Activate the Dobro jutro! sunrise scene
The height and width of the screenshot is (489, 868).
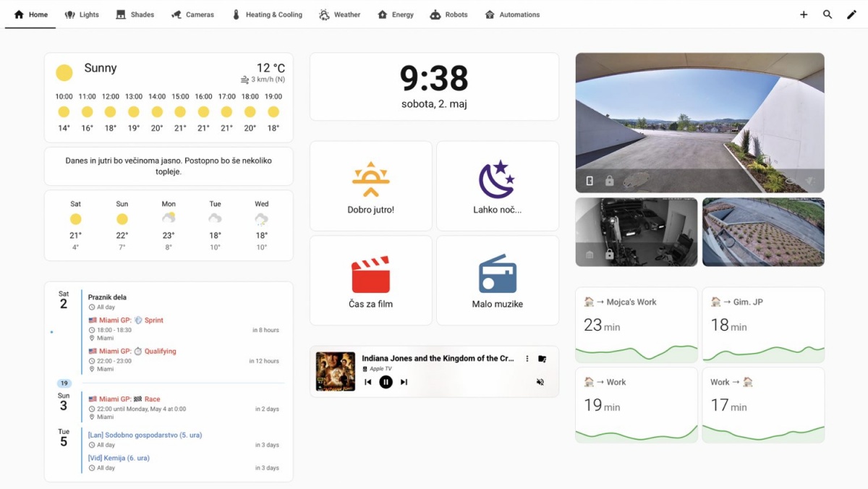(x=371, y=186)
